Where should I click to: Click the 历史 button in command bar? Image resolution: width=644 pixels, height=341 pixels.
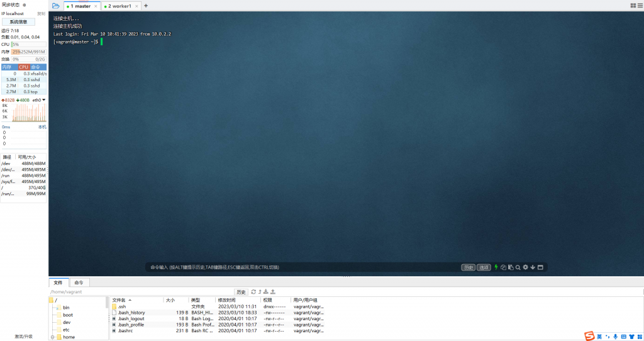coord(468,267)
